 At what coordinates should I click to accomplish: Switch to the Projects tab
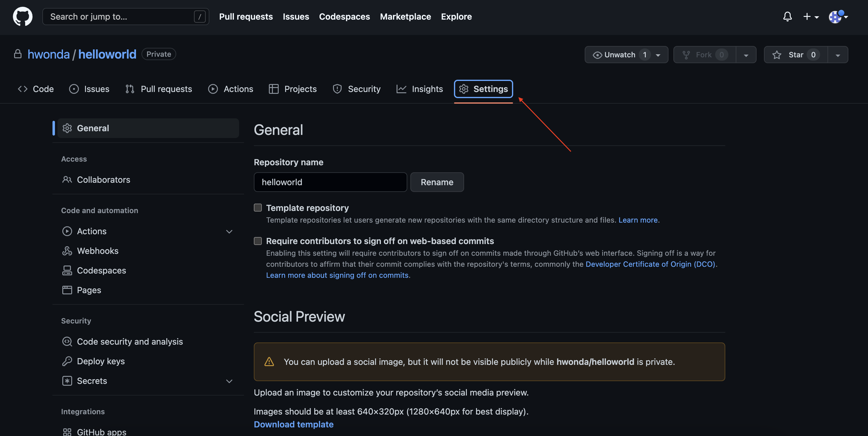click(x=293, y=89)
